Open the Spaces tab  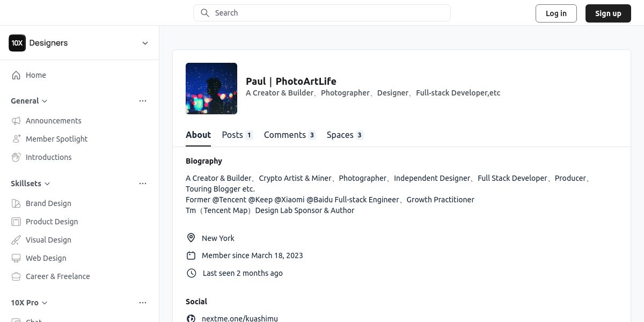click(345, 135)
